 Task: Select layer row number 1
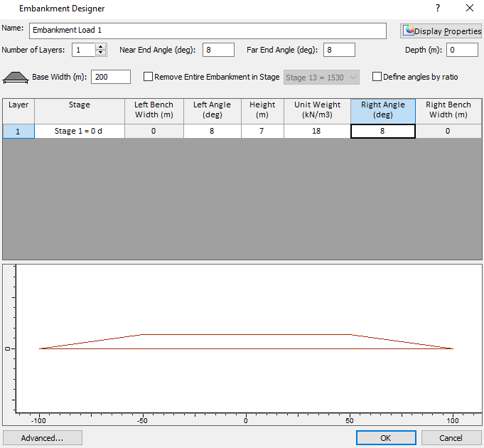18,132
